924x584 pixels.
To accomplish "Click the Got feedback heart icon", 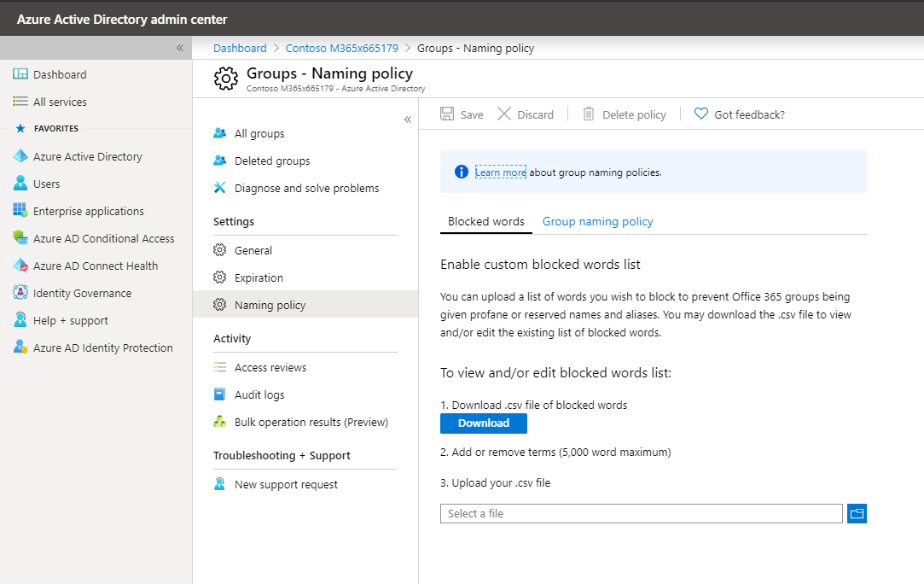I will pos(700,114).
